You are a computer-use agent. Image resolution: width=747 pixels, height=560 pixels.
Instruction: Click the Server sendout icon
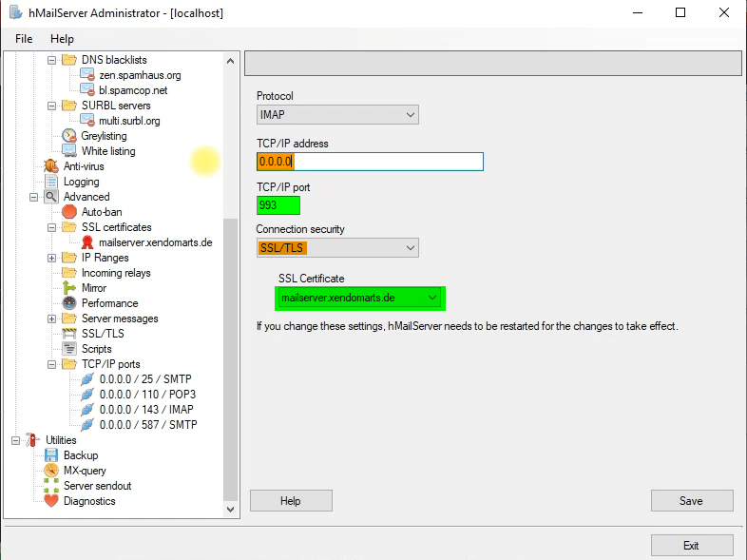51,486
